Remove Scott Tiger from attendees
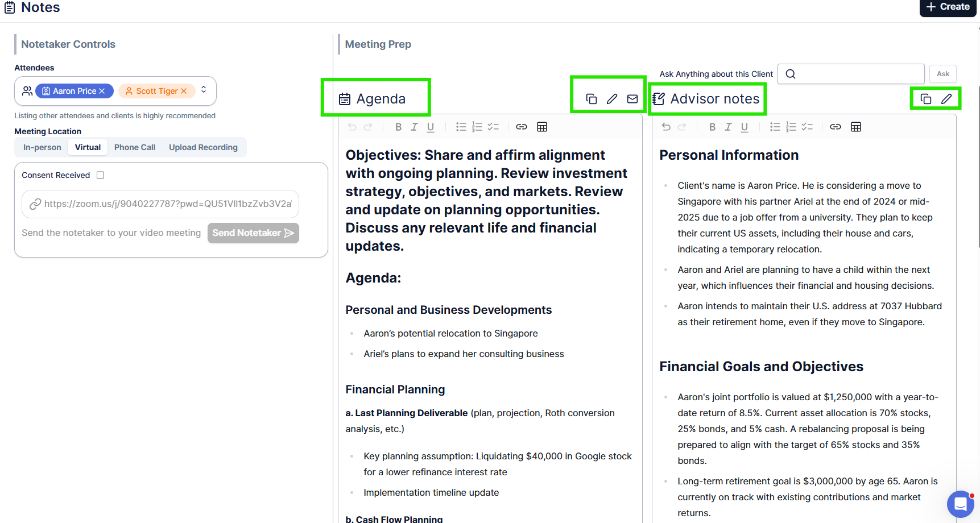Viewport: 980px width, 523px height. click(x=184, y=91)
